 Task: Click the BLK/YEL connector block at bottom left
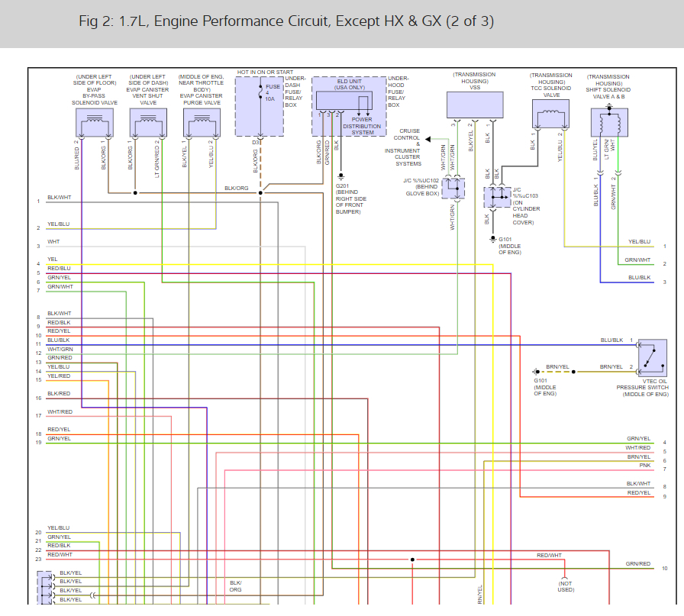tap(44, 587)
